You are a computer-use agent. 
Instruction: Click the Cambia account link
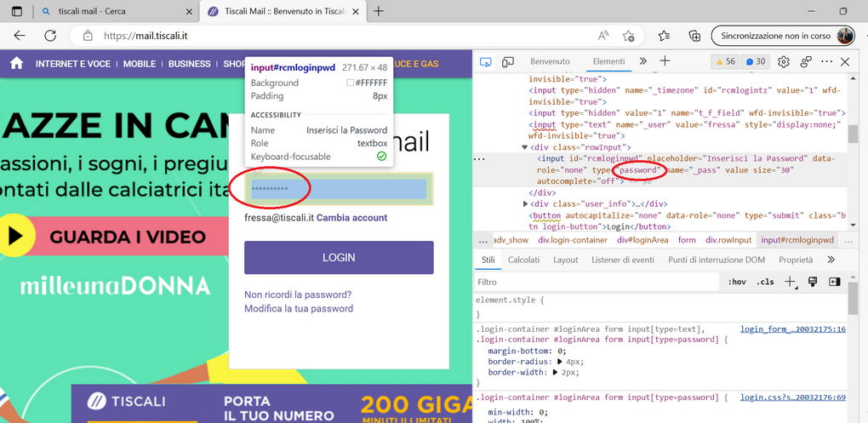(x=352, y=218)
